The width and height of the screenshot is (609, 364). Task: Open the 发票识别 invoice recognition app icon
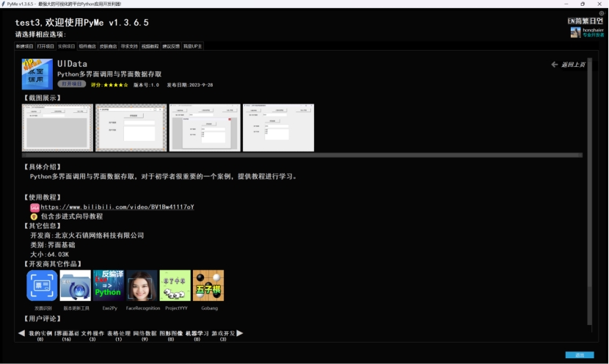tap(42, 285)
